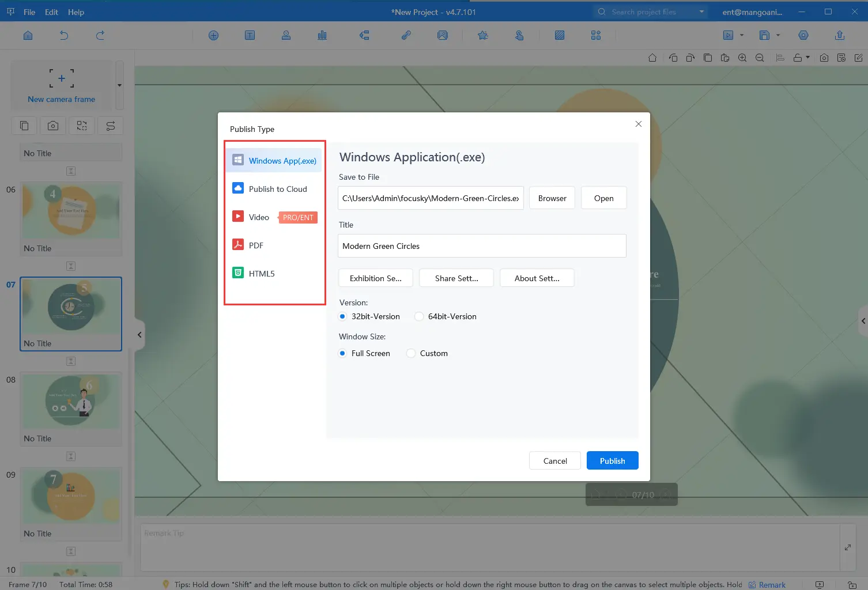Click the Publish button

coord(612,461)
